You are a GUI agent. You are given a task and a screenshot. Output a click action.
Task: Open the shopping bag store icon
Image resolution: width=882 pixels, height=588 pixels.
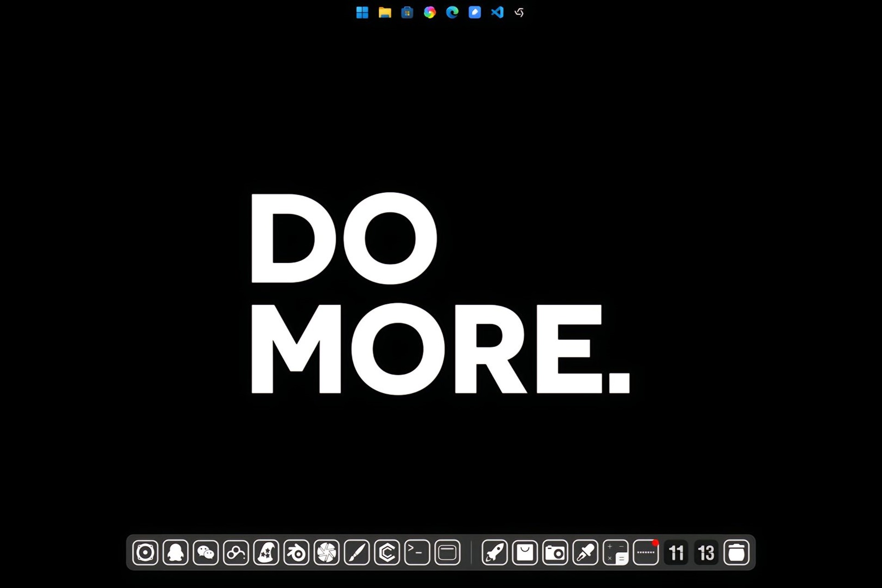click(x=525, y=552)
